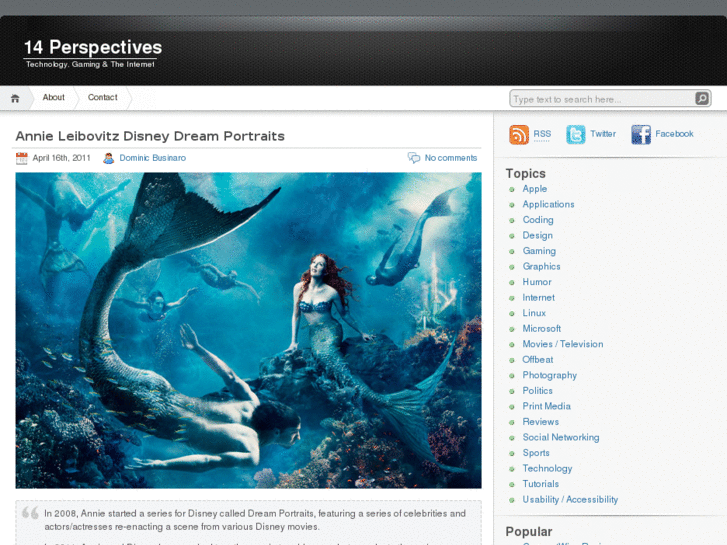Click the search magnifier button

[x=702, y=98]
